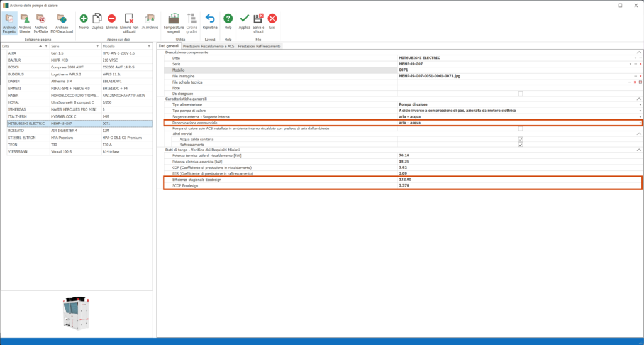Collapse the Dati di targa section

pos(639,150)
